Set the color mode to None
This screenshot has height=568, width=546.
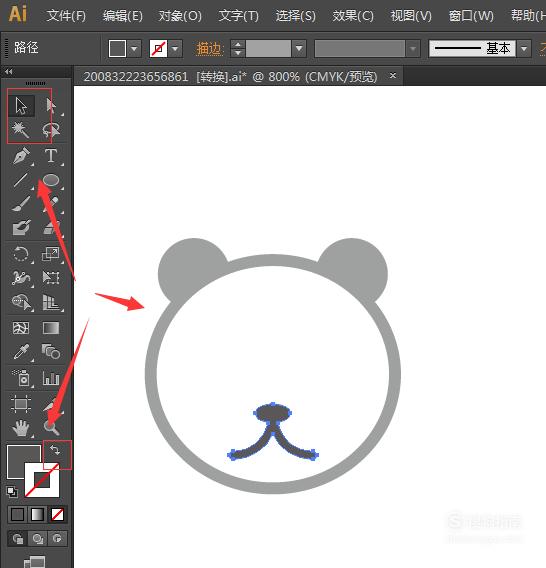click(57, 514)
